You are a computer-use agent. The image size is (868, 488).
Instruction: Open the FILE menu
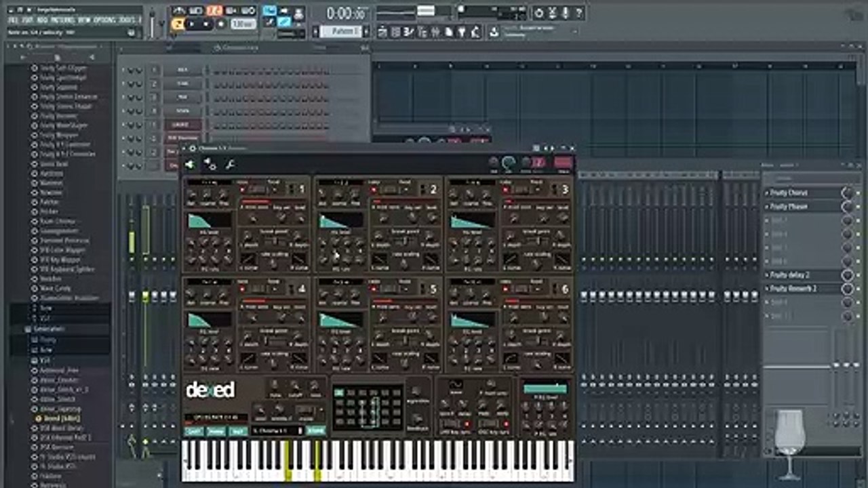(14, 20)
